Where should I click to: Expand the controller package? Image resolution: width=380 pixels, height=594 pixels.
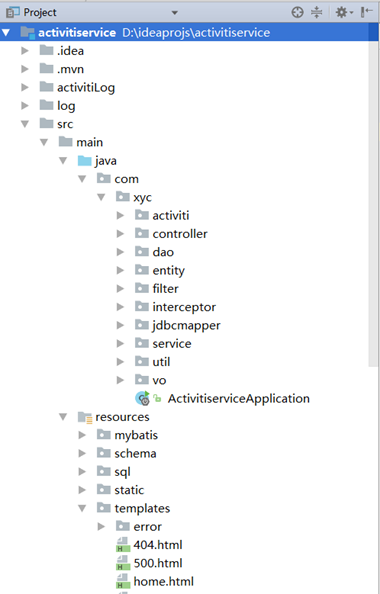point(120,234)
